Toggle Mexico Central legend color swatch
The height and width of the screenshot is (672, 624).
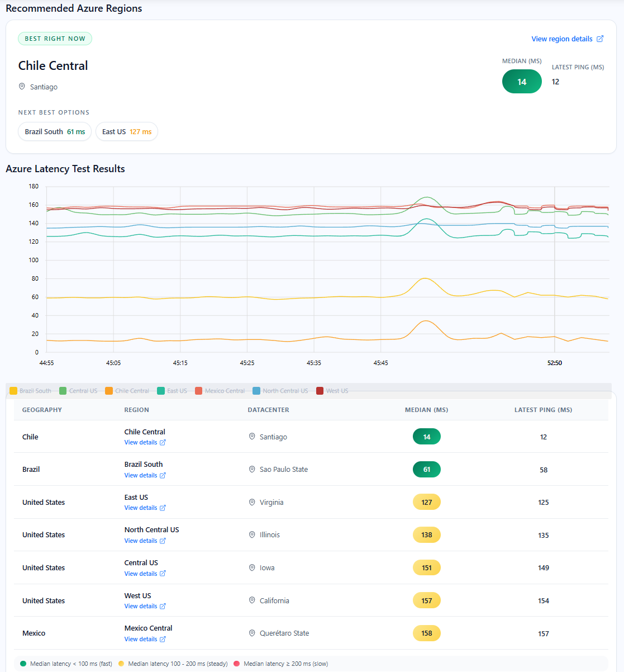199,391
